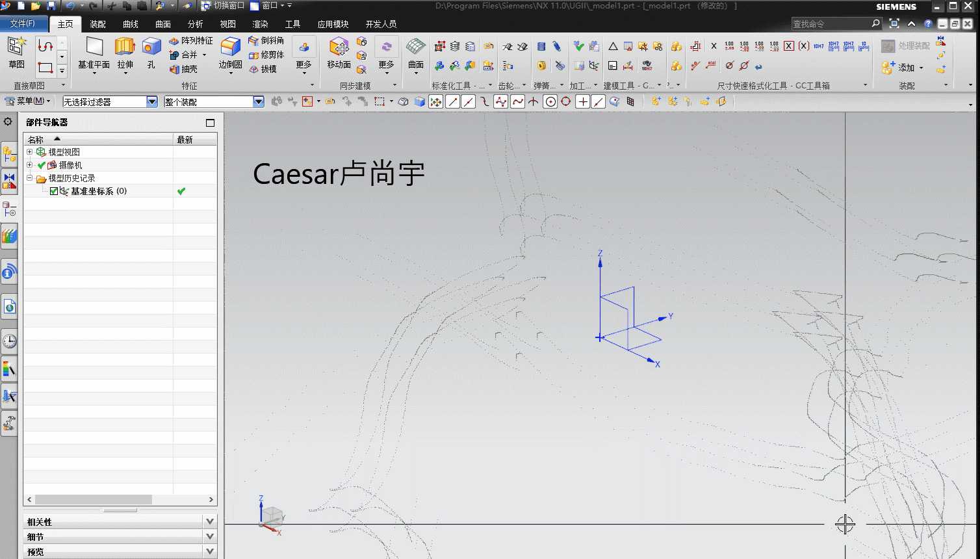Click the 阵列特征 pattern feature tool
Image resolution: width=980 pixels, height=559 pixels.
coord(191,41)
